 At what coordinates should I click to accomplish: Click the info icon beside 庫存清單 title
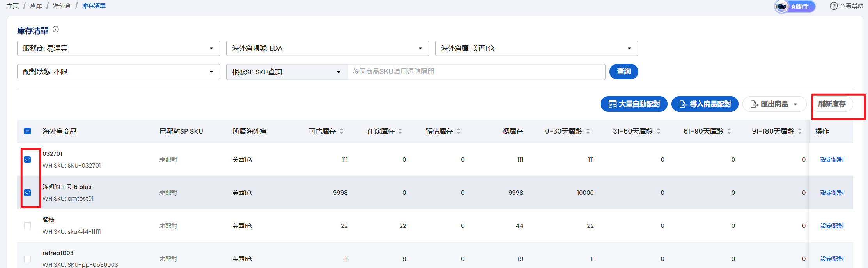56,29
